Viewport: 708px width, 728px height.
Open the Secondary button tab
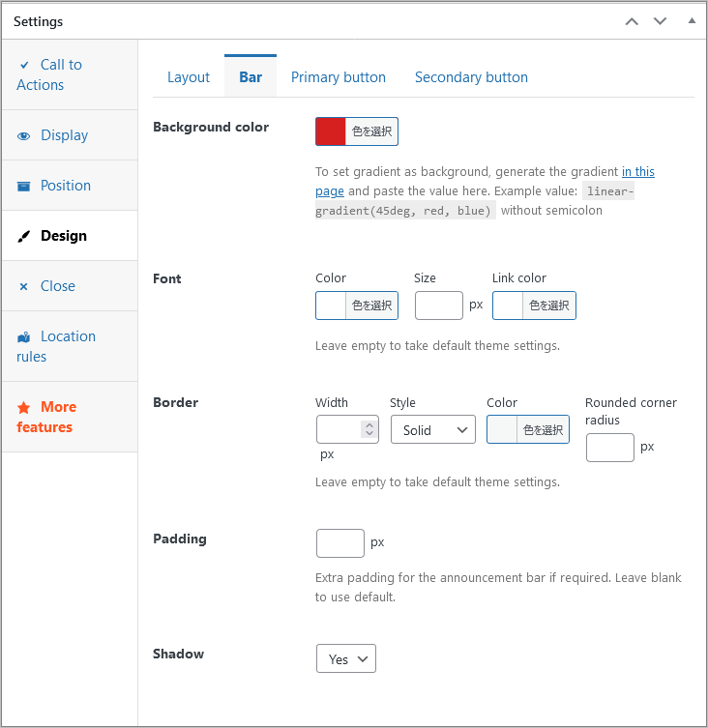471,77
